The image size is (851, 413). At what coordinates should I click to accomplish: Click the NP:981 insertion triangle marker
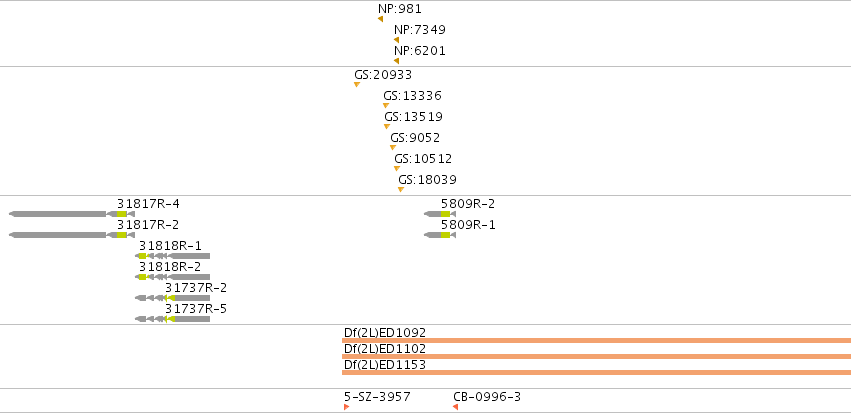click(380, 19)
